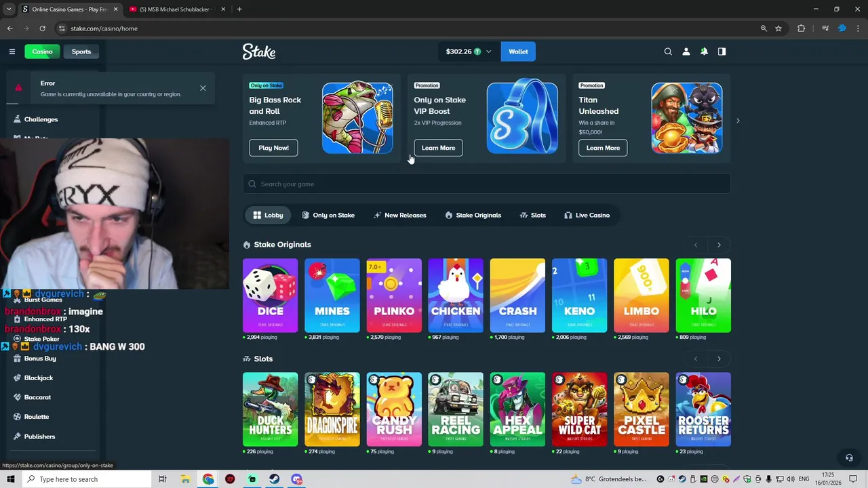The height and width of the screenshot is (488, 868).
Task: Open the balance currency dropdown
Action: coord(468,52)
